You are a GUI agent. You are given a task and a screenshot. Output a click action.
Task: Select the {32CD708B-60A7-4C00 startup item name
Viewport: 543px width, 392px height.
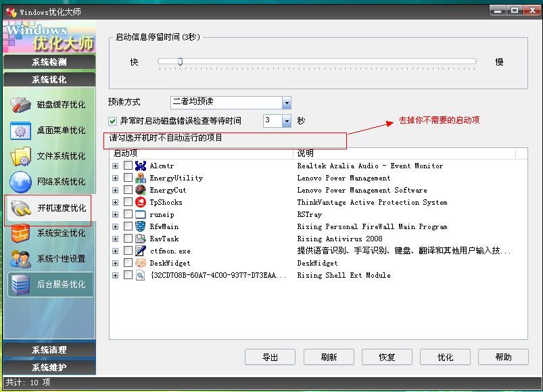click(218, 275)
